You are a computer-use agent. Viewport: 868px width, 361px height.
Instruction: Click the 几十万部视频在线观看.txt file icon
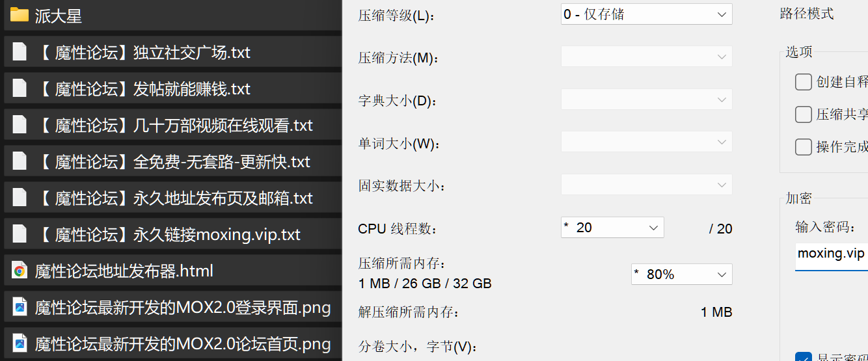coord(20,125)
